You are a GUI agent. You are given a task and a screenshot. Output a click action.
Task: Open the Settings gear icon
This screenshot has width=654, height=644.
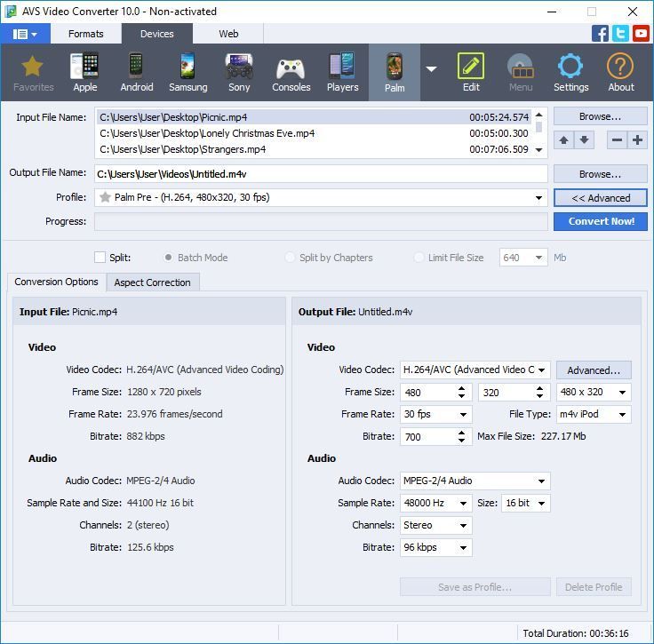(x=570, y=73)
